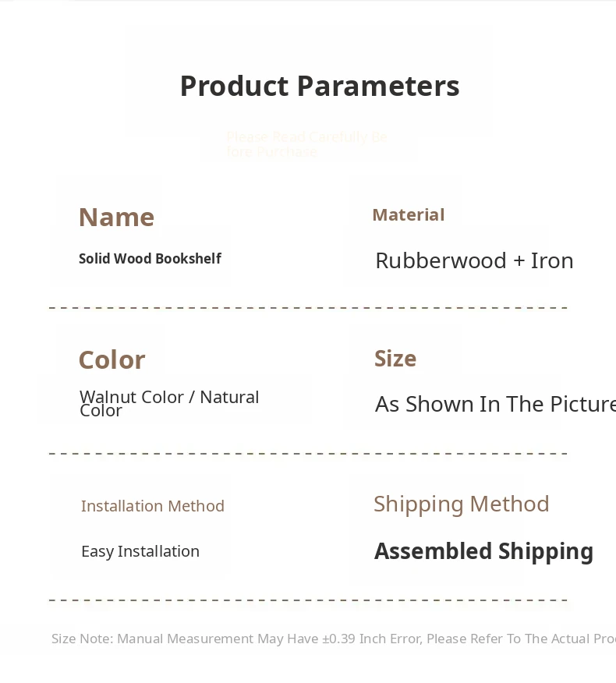Click the faint 'Please Read Carefully' subtitle
This screenshot has height=683, width=616.
point(306,144)
